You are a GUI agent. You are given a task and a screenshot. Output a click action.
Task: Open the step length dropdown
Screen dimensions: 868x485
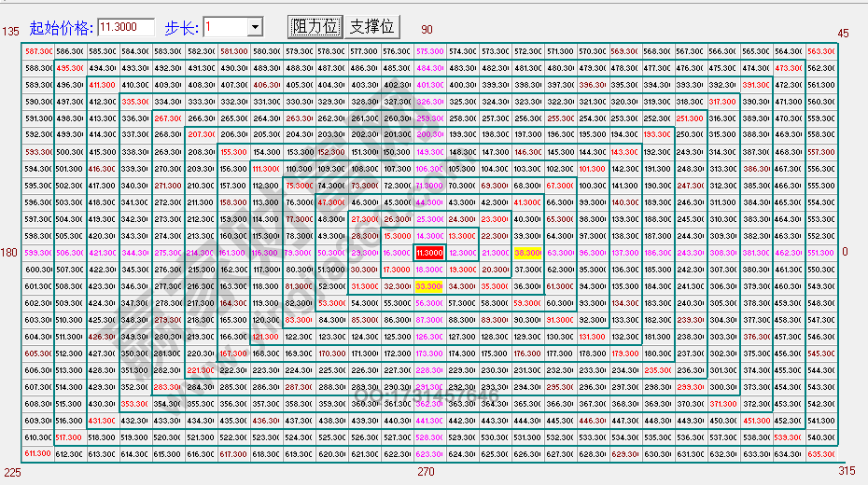click(x=255, y=26)
